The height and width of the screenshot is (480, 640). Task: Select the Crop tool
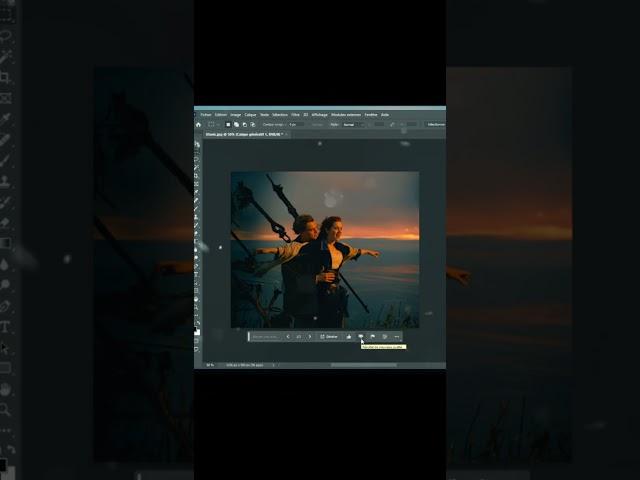click(197, 176)
